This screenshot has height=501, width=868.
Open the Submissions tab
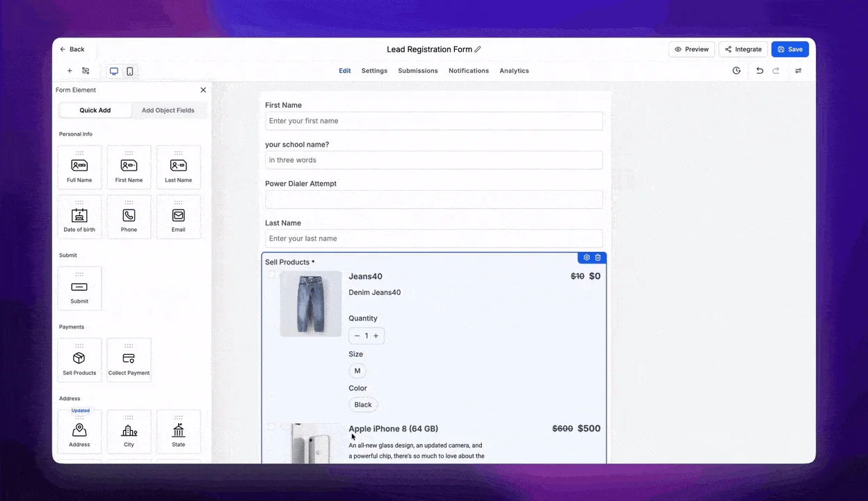418,71
